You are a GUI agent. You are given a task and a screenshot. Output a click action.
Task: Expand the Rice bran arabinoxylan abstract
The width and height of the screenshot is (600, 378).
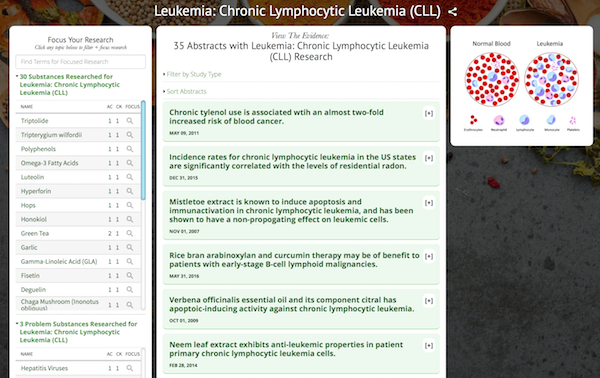click(x=429, y=256)
